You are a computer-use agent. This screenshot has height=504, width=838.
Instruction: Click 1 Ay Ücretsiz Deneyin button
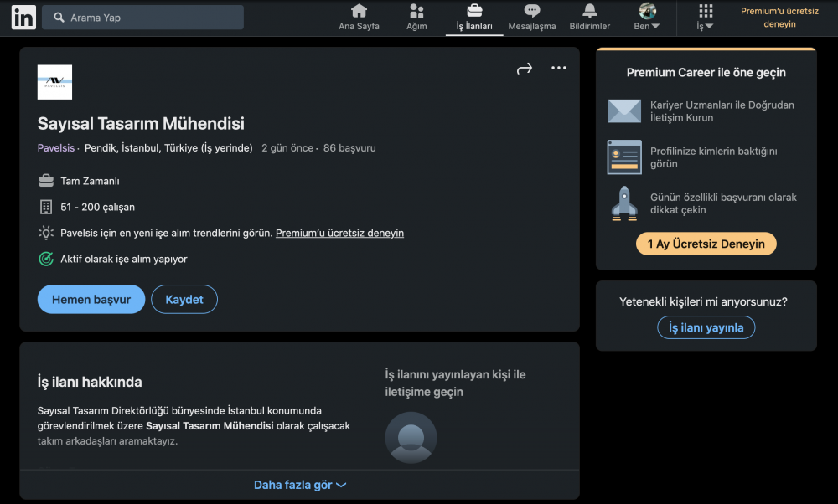tap(706, 244)
